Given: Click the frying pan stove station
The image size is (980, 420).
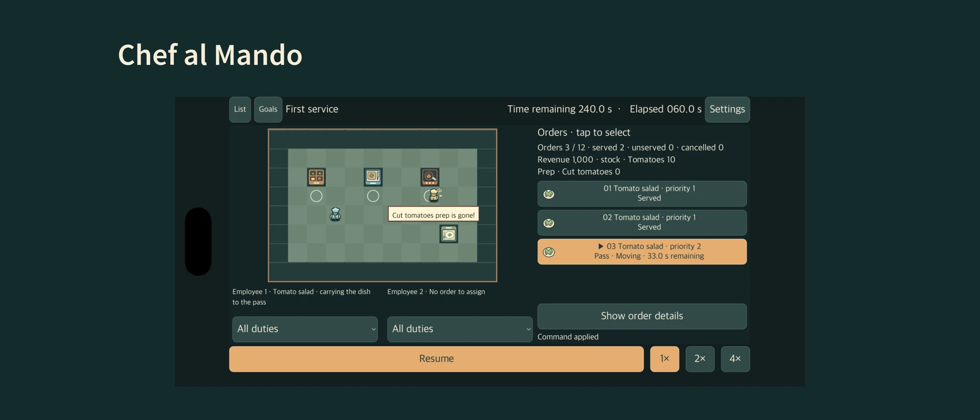Looking at the screenshot, I should pyautogui.click(x=430, y=177).
